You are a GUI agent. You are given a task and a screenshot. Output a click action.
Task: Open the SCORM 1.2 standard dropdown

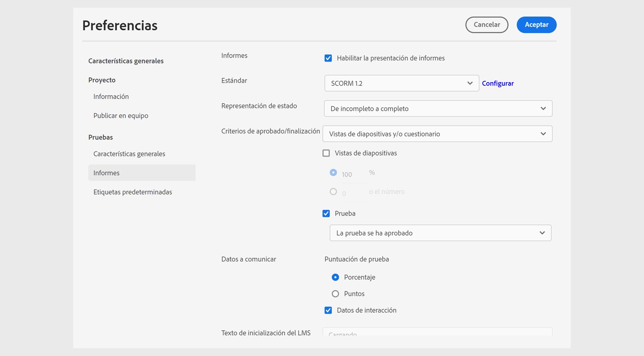pyautogui.click(x=401, y=83)
